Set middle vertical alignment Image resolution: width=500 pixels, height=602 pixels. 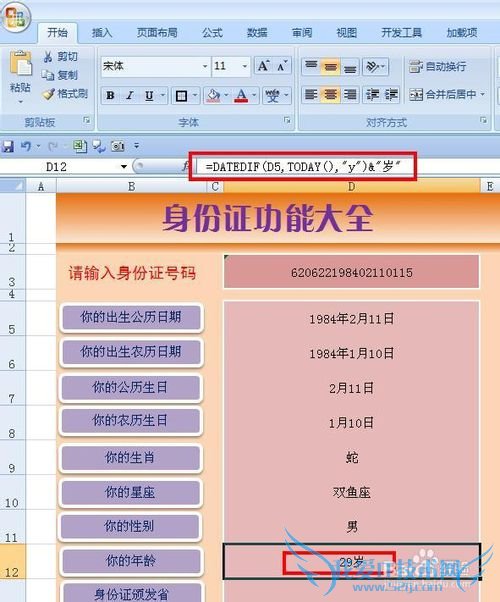click(x=330, y=66)
